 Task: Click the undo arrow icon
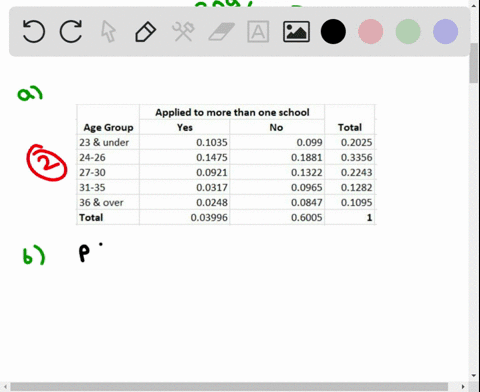click(x=34, y=31)
